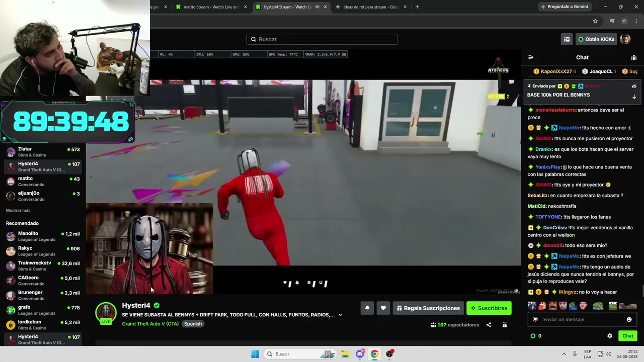Viewport: 644px width, 362px height.
Task: Open Rakyz recommended channel
Action: (43, 251)
